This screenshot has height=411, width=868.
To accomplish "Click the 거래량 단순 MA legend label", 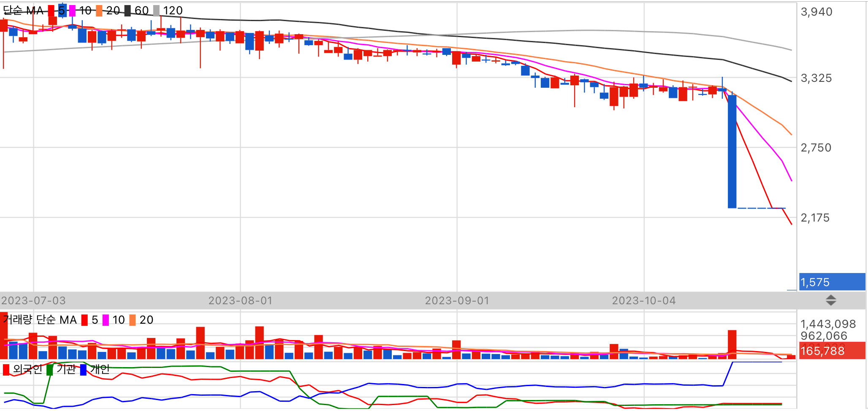I will 40,320.
